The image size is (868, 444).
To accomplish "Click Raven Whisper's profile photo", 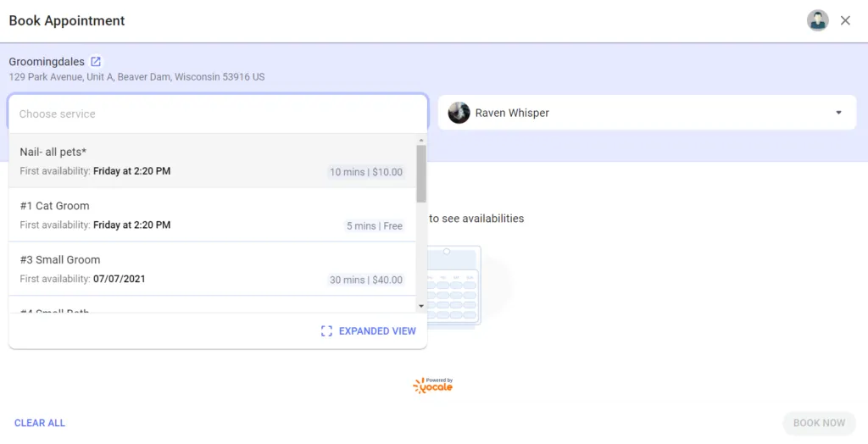I will click(459, 113).
